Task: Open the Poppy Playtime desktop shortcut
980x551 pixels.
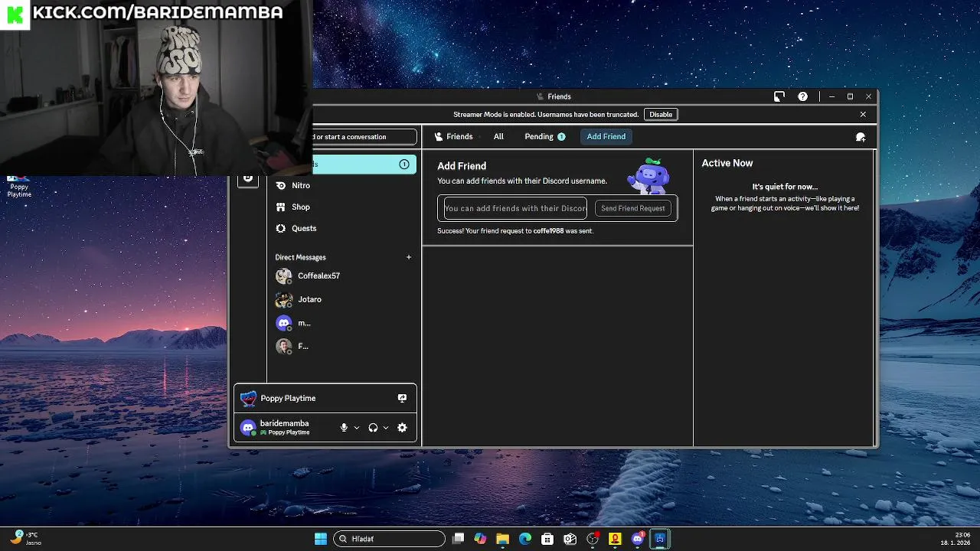Action: click(19, 187)
